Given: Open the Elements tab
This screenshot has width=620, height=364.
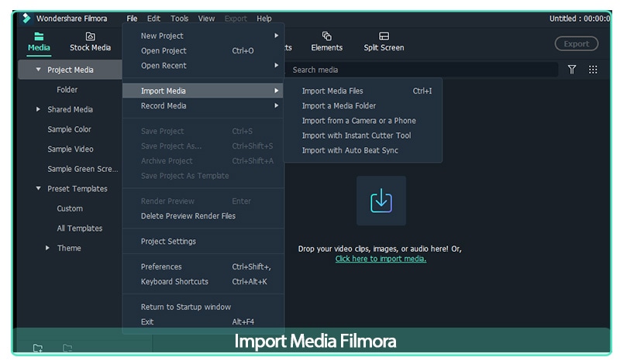Looking at the screenshot, I should (326, 42).
